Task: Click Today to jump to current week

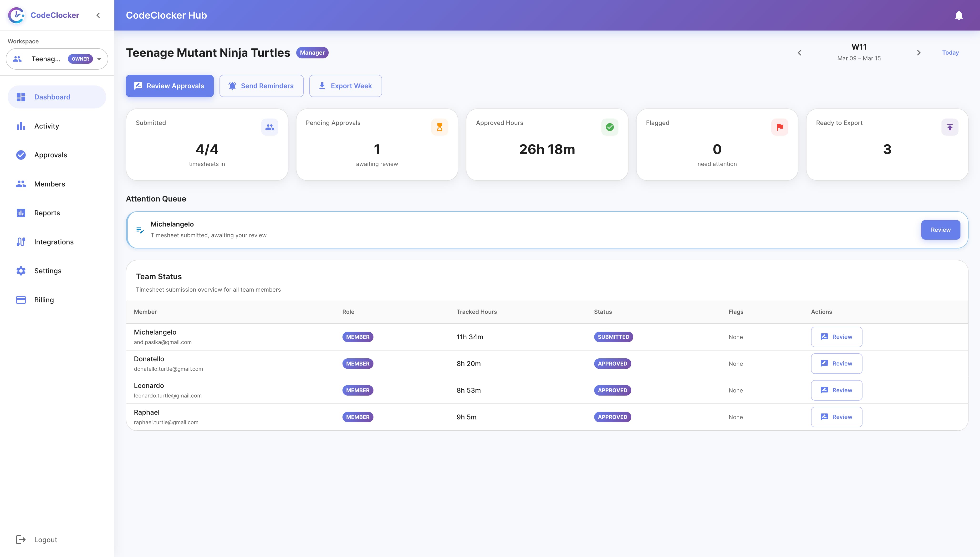Action: click(x=950, y=52)
